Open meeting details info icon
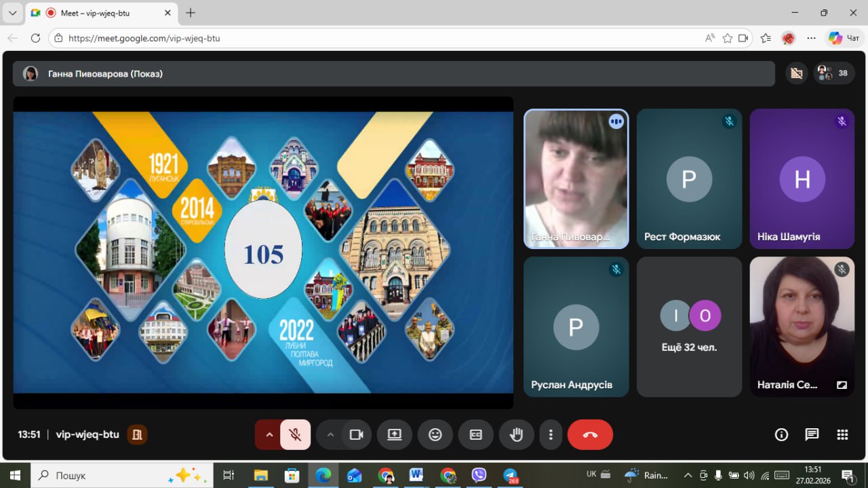 tap(781, 435)
